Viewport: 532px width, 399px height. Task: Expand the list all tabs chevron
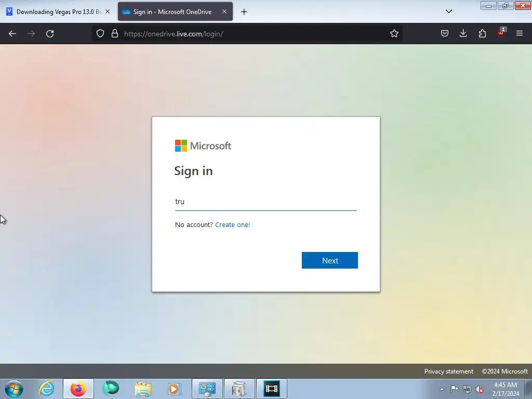click(x=448, y=11)
